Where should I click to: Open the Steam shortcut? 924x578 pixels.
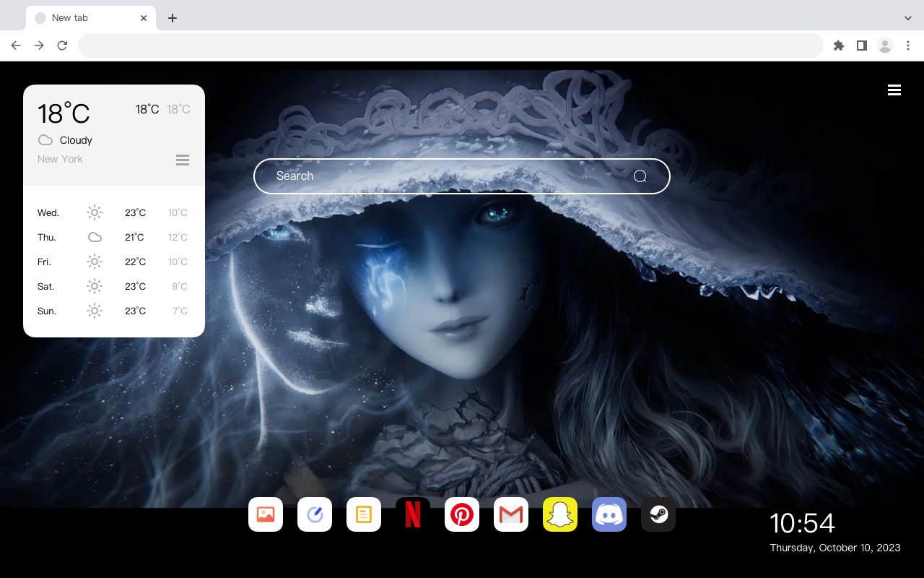click(658, 514)
